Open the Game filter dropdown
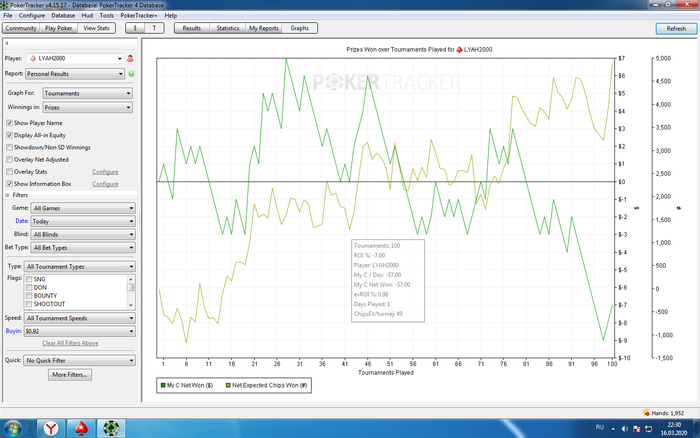The height and width of the screenshot is (438, 700). click(x=83, y=208)
